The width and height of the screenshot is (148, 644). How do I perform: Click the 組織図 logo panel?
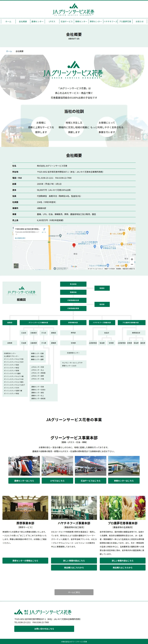tap(21, 293)
